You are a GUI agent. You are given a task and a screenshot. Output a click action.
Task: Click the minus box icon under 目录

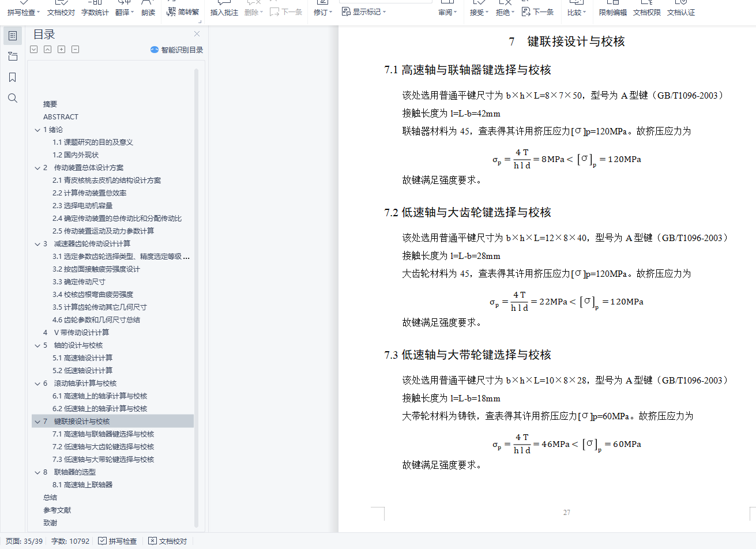(76, 50)
